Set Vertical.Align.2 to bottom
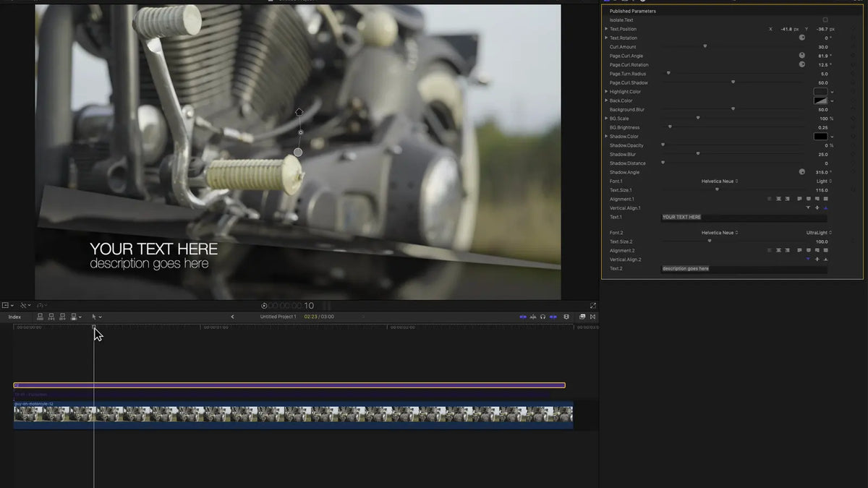Image resolution: width=868 pixels, height=488 pixels. [x=825, y=259]
